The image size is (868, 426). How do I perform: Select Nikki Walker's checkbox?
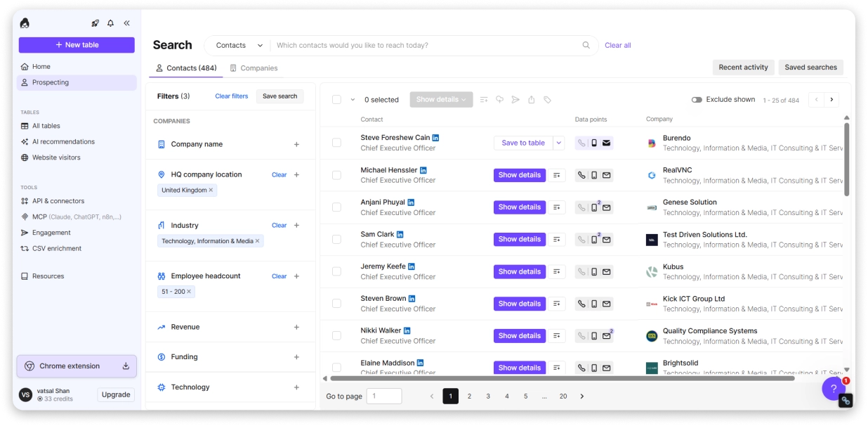click(336, 335)
